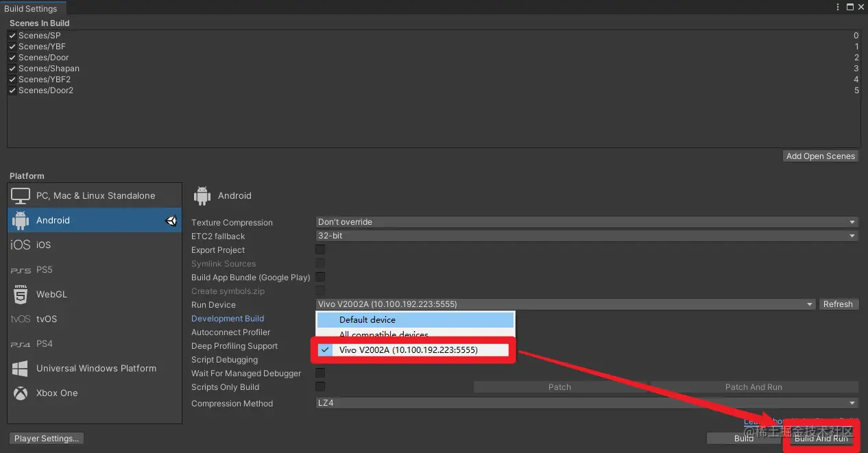This screenshot has width=868, height=453.
Task: Click the PS4 logo icon
Action: coord(21,344)
